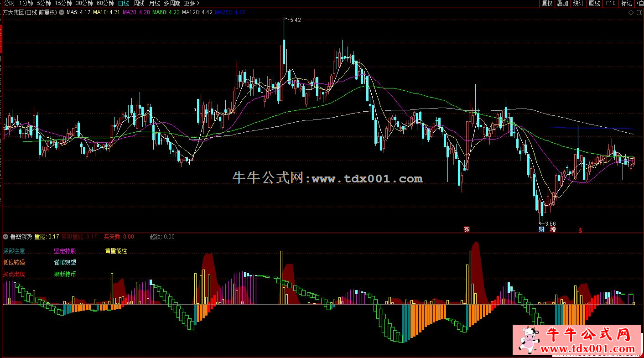Click the 买天数: 0.00 value
644x358 pixels.
(x=119, y=236)
